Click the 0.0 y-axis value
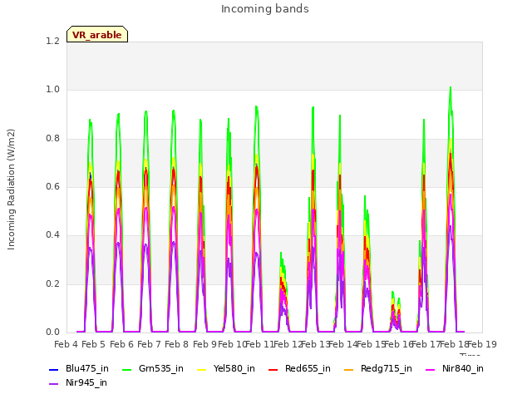The image size is (532, 399). (x=52, y=332)
